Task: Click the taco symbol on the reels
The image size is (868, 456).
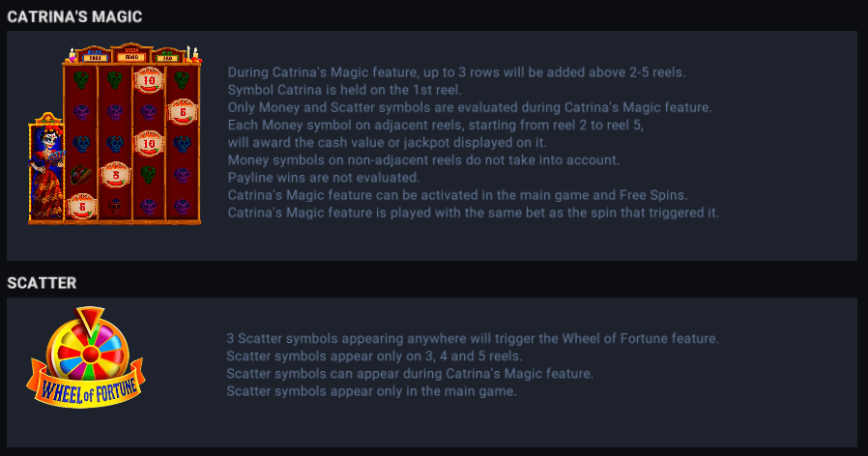Action: point(82,174)
